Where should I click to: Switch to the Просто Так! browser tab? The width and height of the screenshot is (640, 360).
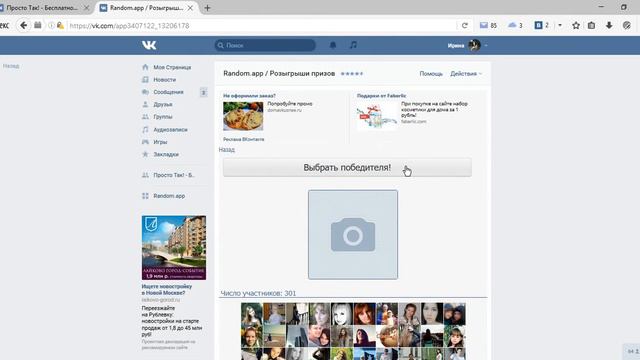[42, 8]
